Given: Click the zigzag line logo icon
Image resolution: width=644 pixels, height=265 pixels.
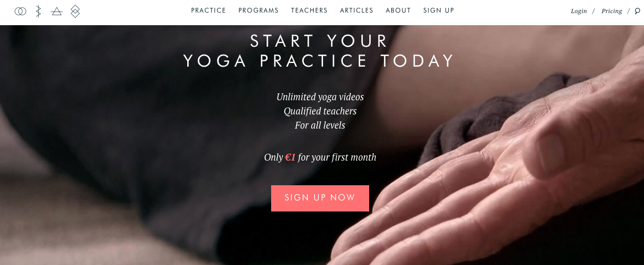Looking at the screenshot, I should click(x=38, y=11).
